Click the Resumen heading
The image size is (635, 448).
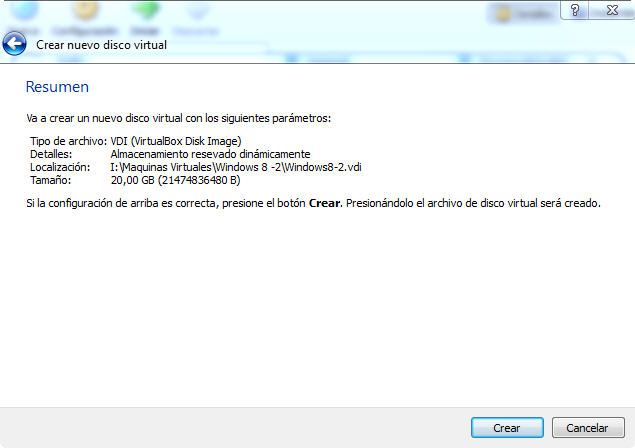(x=57, y=87)
